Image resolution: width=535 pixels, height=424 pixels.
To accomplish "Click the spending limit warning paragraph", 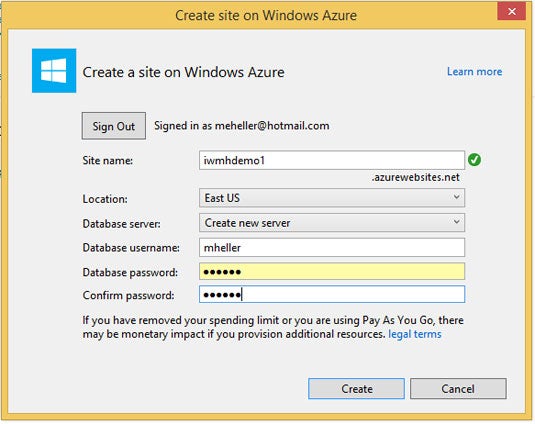I will [273, 327].
